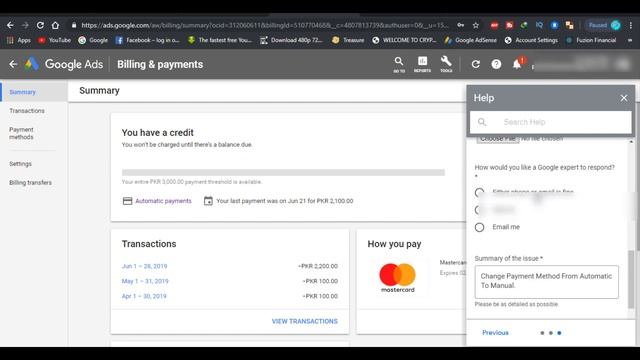The image size is (640, 360).
Task: Open the Apps bookmark
Action: tap(19, 40)
